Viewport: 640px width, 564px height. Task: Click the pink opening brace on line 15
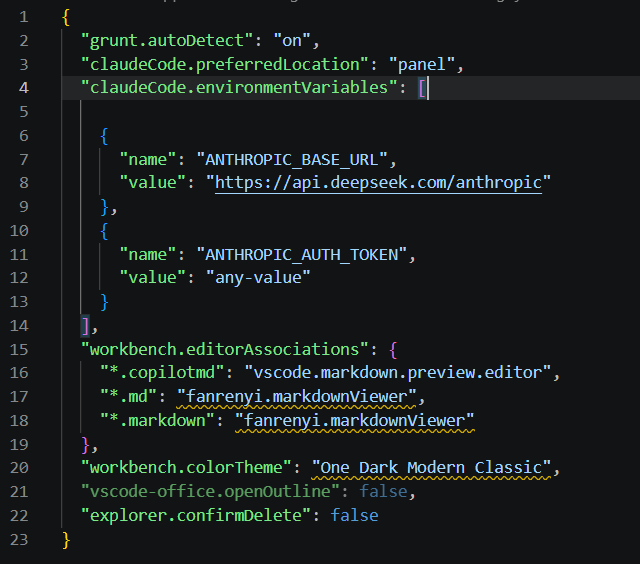(x=393, y=350)
